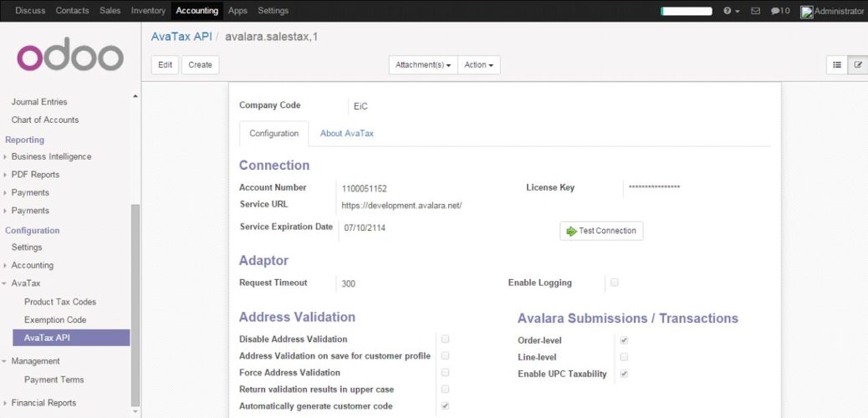
Task: Click Reporting section header in sidebar
Action: click(24, 140)
